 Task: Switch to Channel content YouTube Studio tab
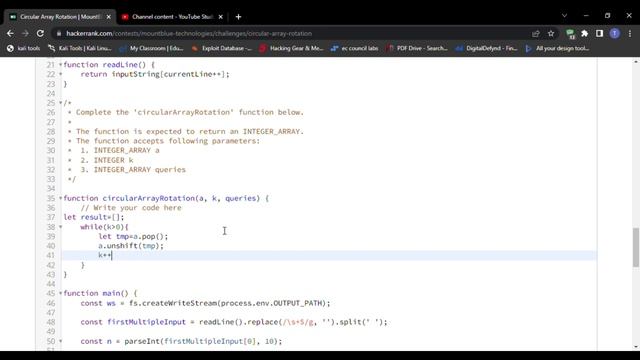[x=172, y=17]
